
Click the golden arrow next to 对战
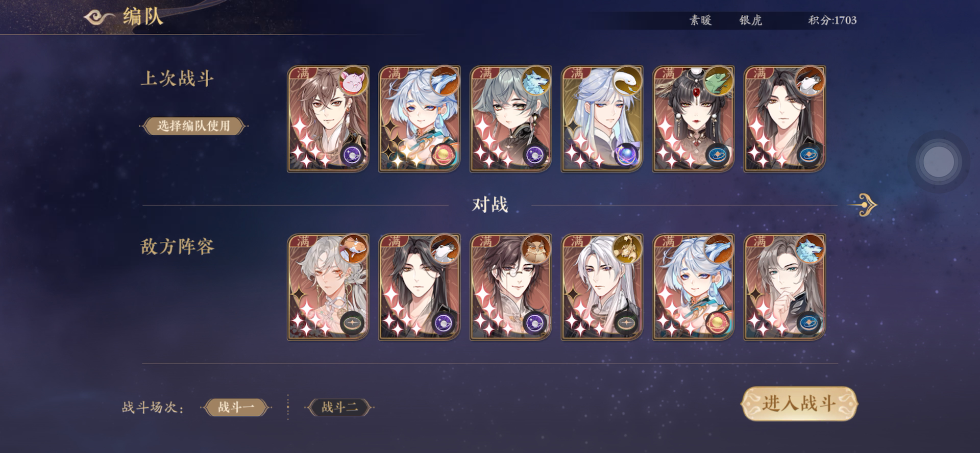click(864, 205)
